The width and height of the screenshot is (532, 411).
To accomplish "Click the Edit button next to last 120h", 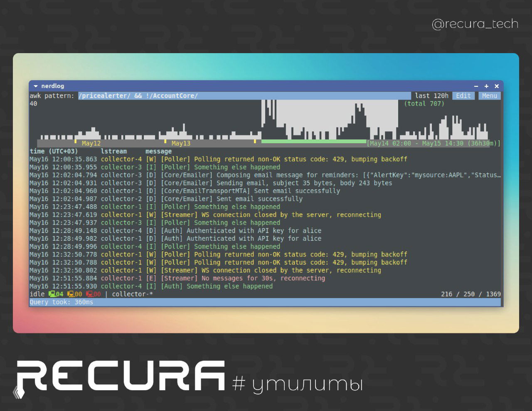I will coord(463,95).
